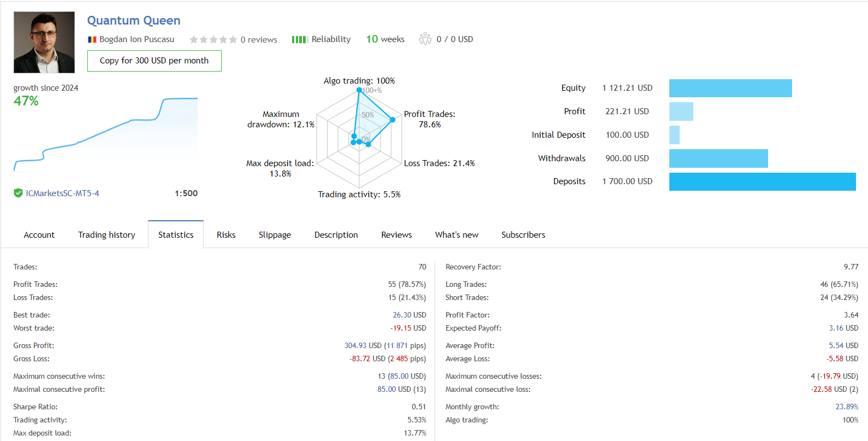This screenshot has height=441, width=868.
Task: Open the Subscribers tab
Action: point(523,235)
